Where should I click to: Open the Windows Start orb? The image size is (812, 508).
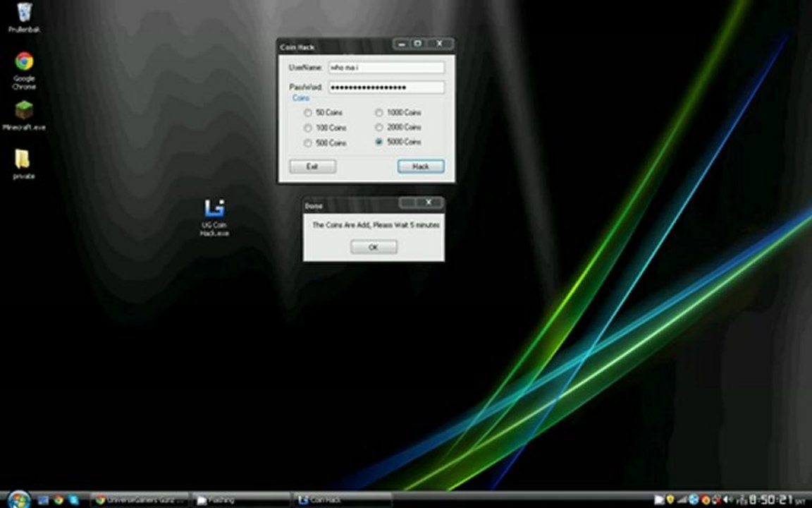18,500
